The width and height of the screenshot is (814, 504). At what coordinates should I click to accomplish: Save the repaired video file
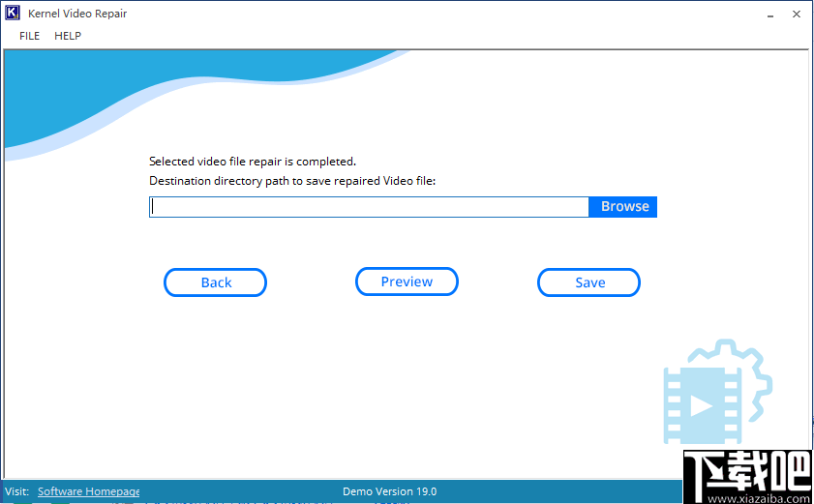(x=588, y=282)
